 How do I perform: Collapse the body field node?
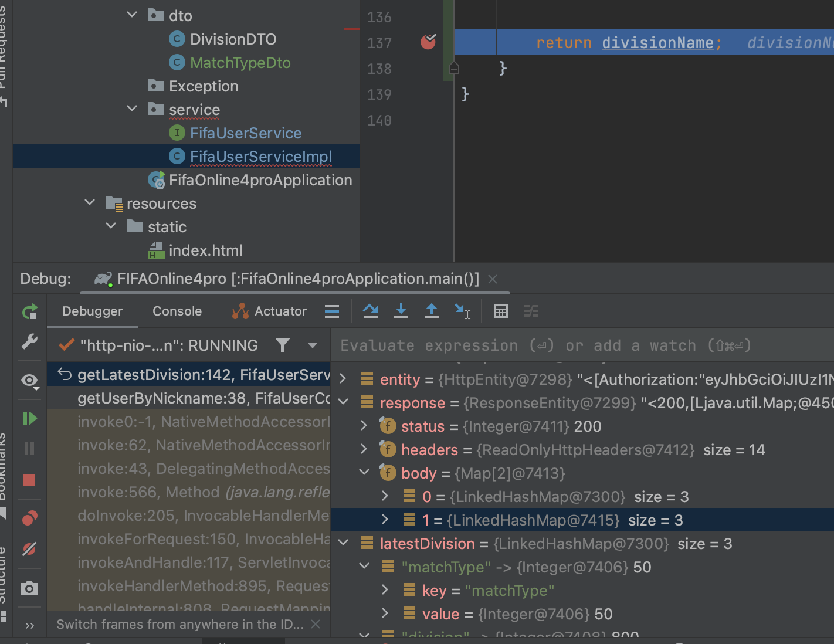point(364,473)
